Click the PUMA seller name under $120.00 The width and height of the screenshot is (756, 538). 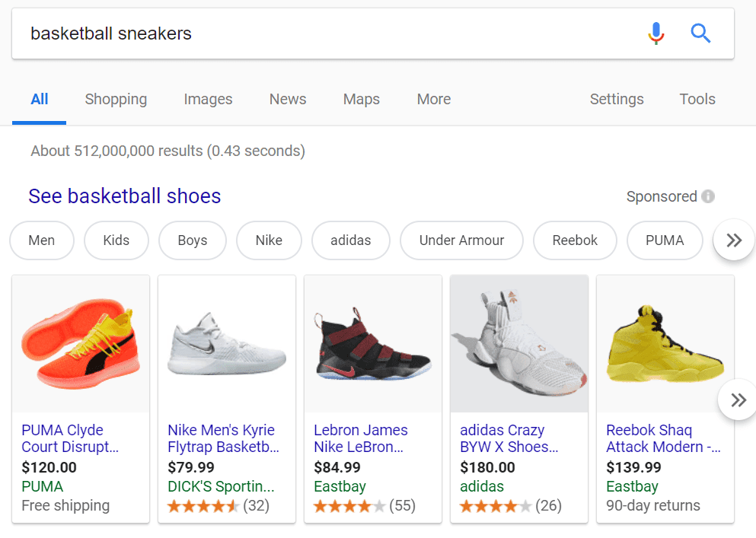pos(43,486)
